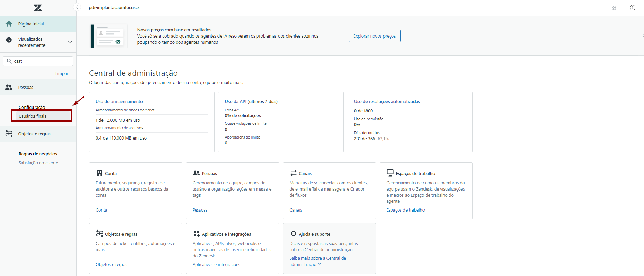Open the help question mark icon
Viewport: 644px width, 276px height.
(632, 8)
